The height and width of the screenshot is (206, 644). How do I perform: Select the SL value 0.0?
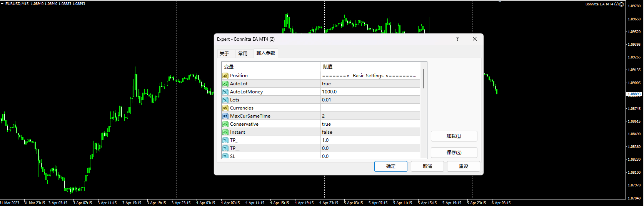point(370,156)
